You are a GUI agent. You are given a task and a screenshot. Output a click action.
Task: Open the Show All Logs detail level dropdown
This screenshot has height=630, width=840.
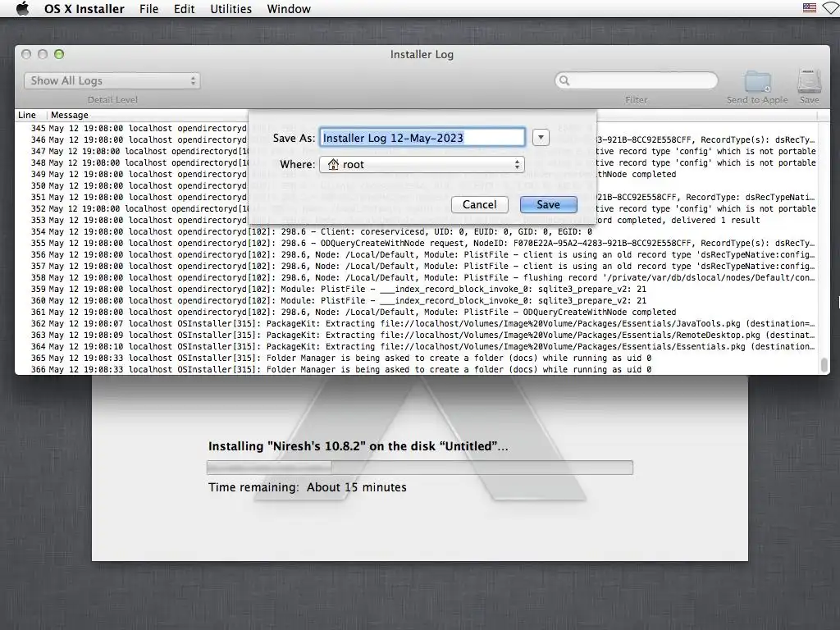(112, 81)
